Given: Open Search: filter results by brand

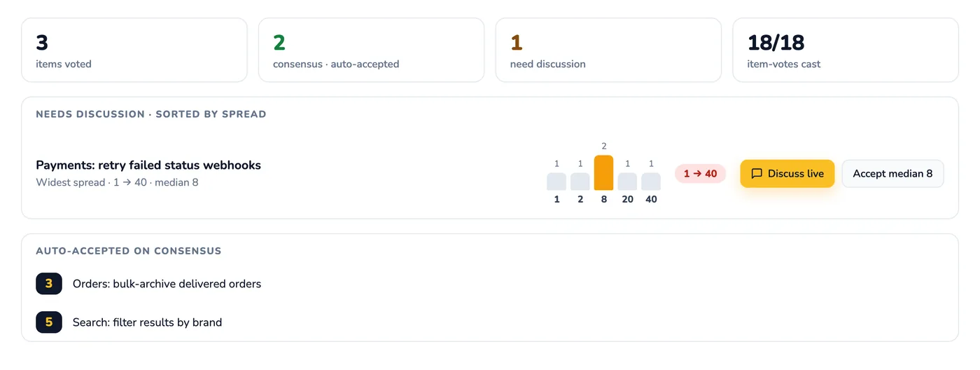Looking at the screenshot, I should click(147, 322).
